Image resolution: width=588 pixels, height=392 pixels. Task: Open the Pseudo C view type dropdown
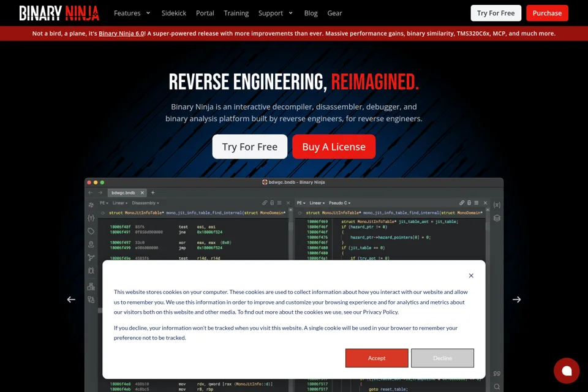tap(340, 203)
